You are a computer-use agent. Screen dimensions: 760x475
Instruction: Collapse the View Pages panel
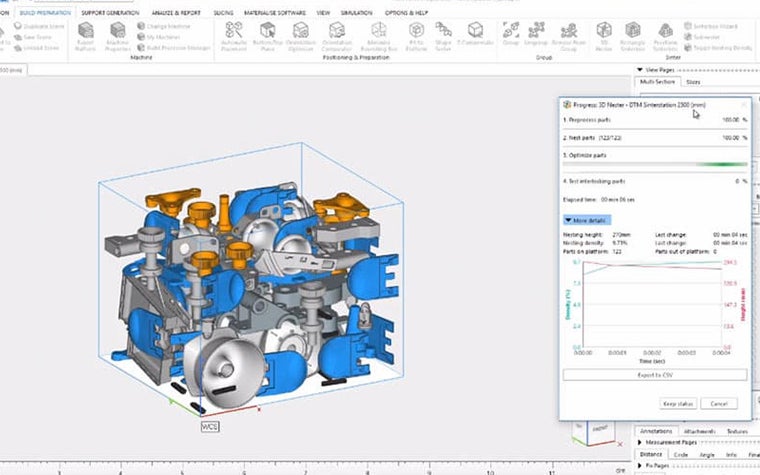[640, 70]
